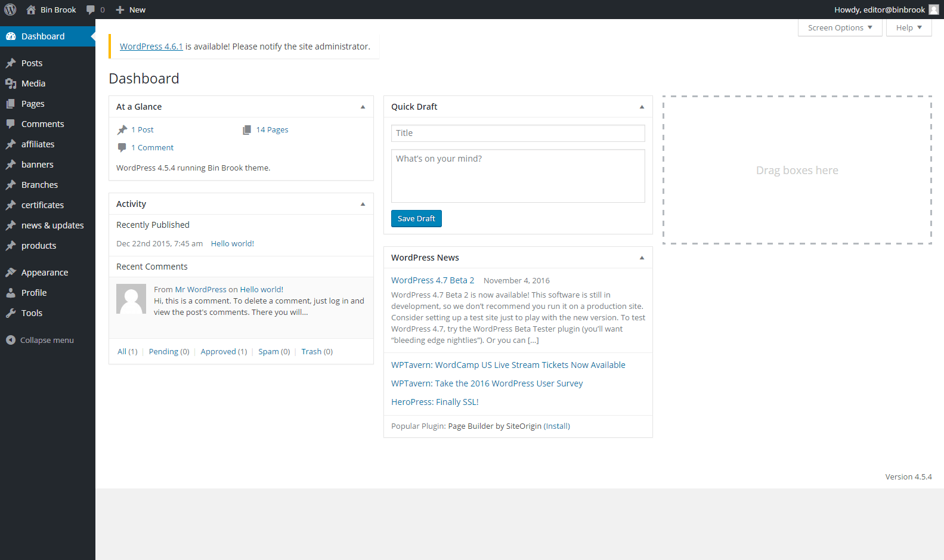Open the Screen Options dropdown

pyautogui.click(x=840, y=27)
